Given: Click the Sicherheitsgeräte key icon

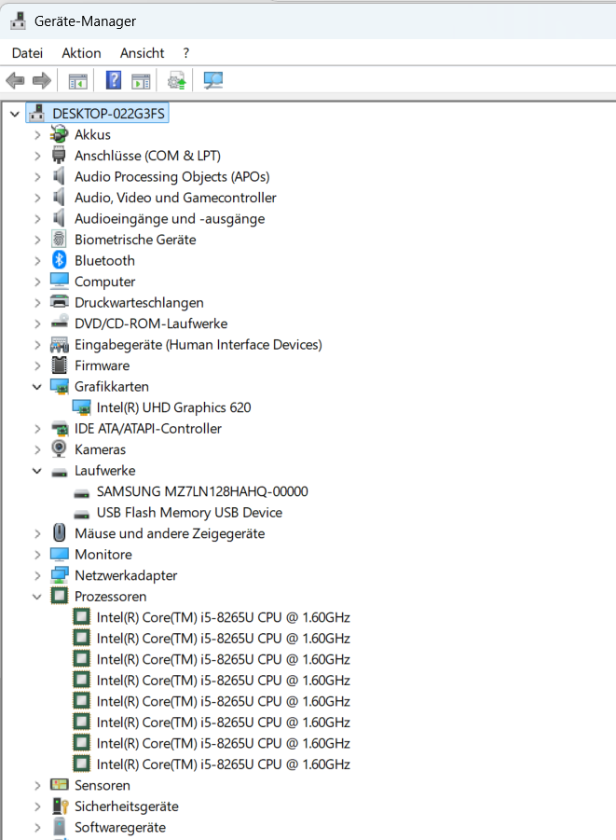Looking at the screenshot, I should click(x=60, y=806).
